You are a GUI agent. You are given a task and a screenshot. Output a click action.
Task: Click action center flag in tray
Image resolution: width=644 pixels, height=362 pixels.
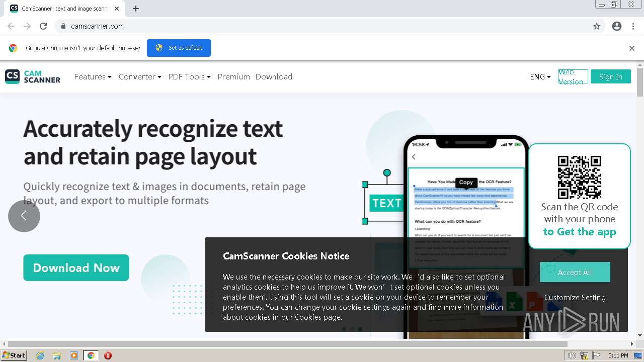click(596, 355)
